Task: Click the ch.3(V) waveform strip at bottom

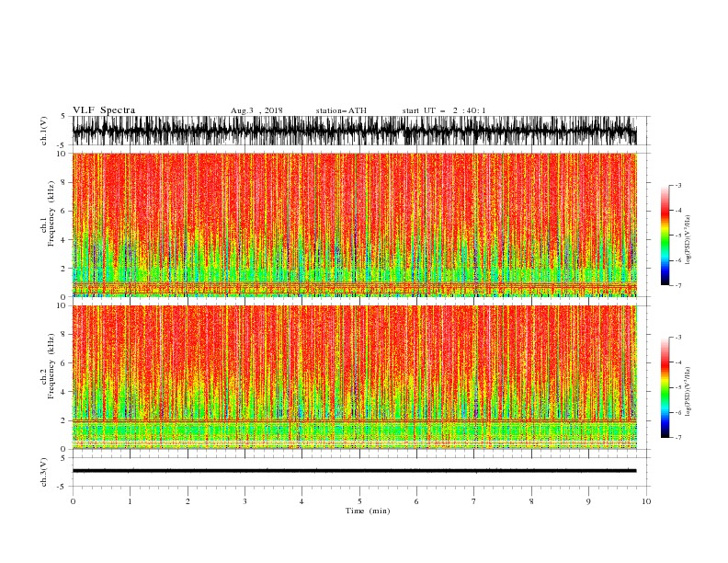Action: coord(354,471)
